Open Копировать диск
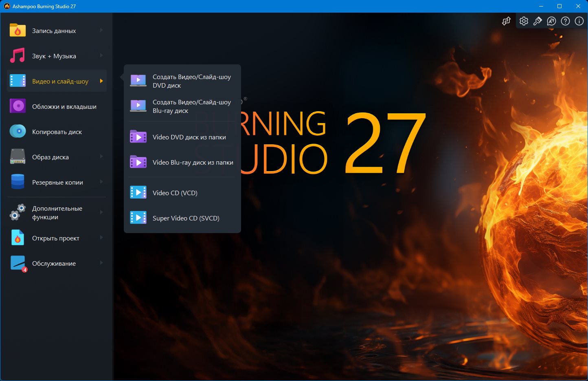 pos(57,132)
